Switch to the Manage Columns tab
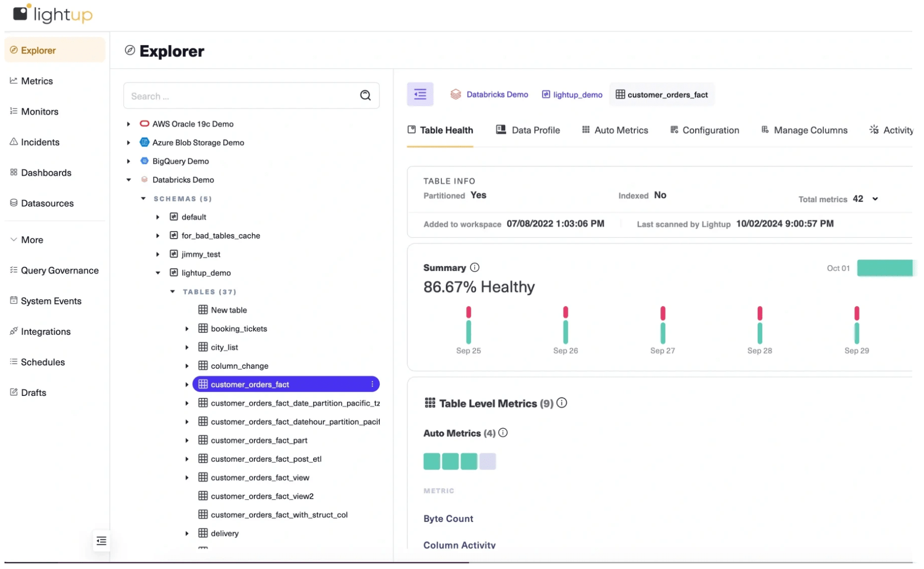 pyautogui.click(x=811, y=130)
